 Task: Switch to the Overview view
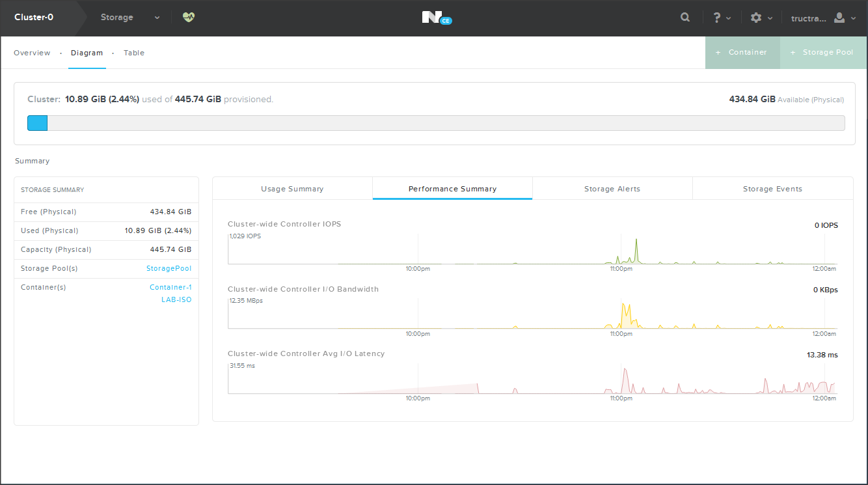pos(32,53)
